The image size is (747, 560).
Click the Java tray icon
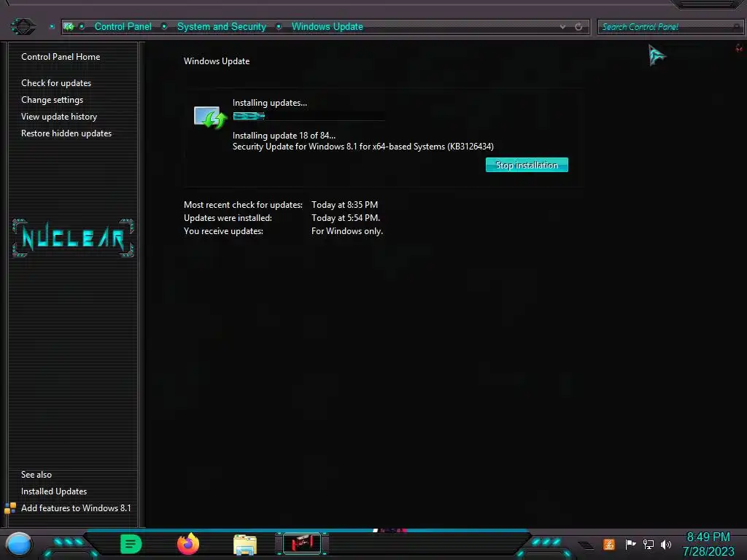[609, 544]
